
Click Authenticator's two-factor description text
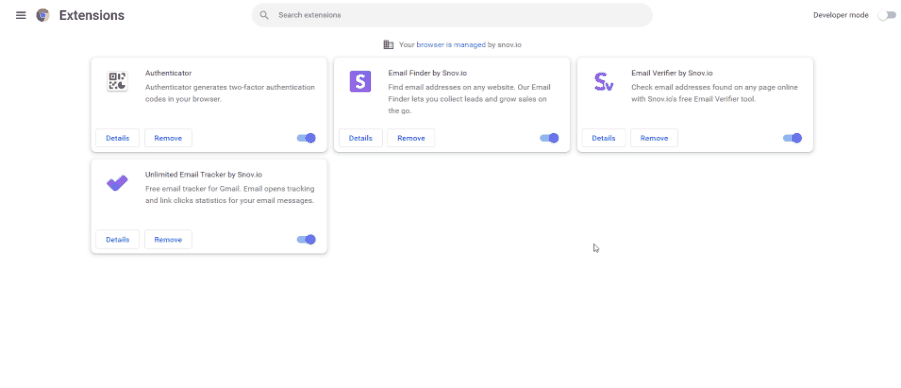230,93
